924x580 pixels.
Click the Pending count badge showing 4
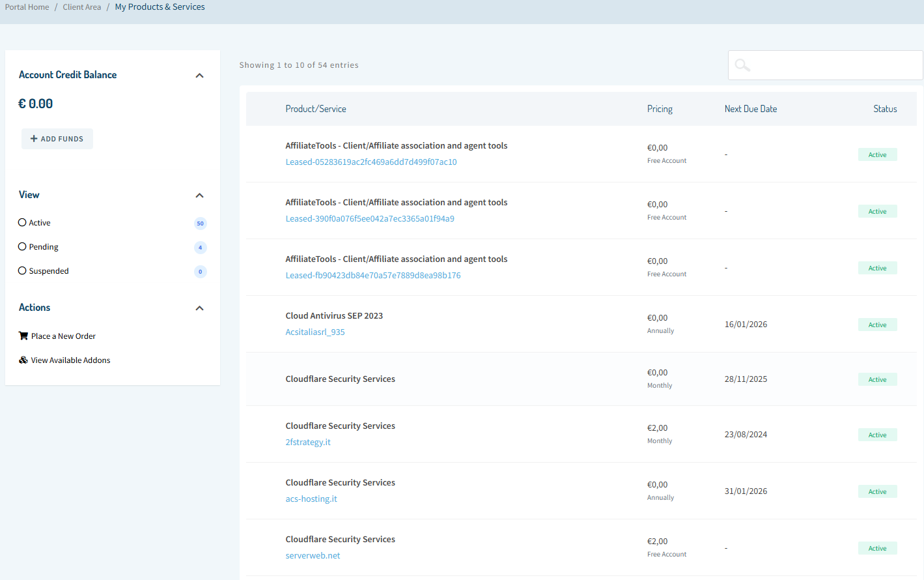coord(200,248)
